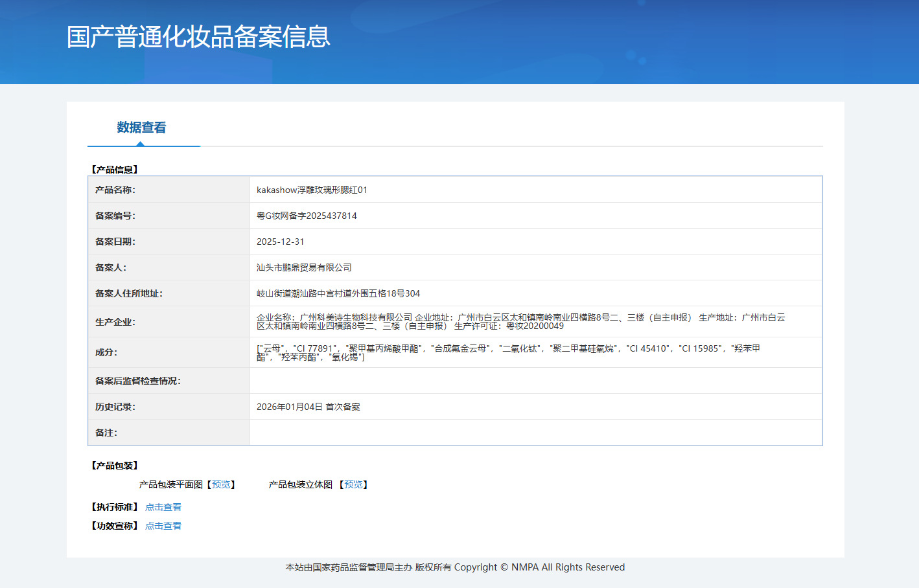This screenshot has width=919, height=588.
Task: Open 点击查看 next to 执行标准
Action: [163, 507]
